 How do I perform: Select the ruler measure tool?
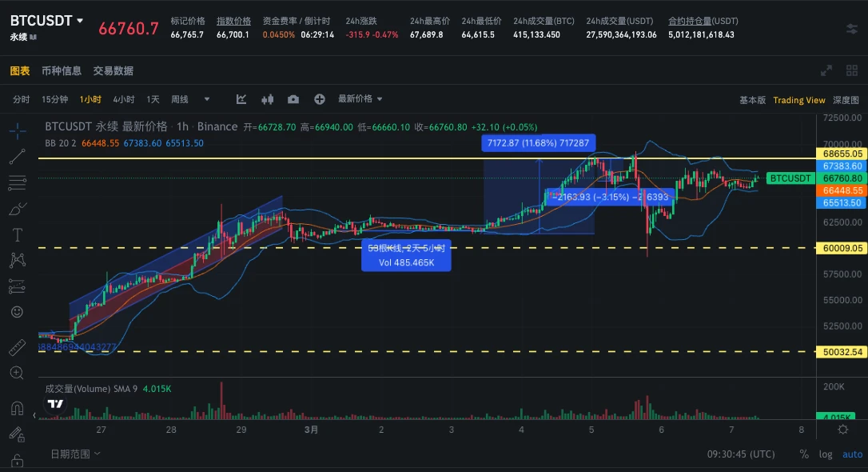tap(17, 346)
